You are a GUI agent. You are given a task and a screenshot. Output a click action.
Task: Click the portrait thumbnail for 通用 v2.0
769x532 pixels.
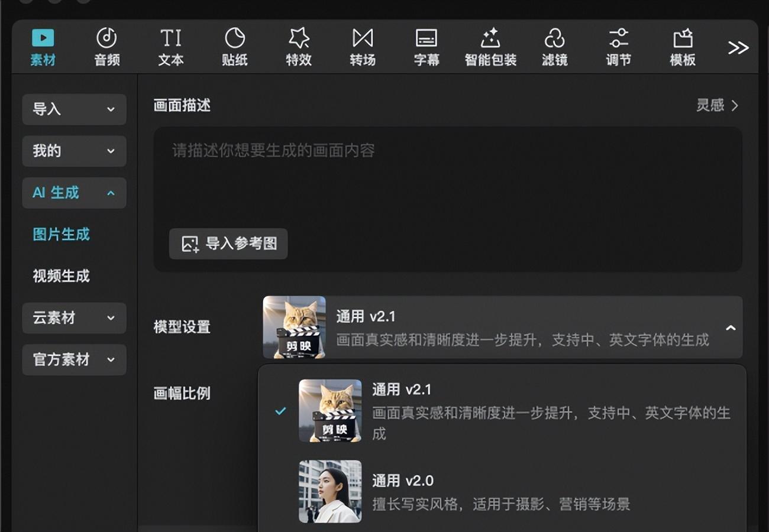330,492
